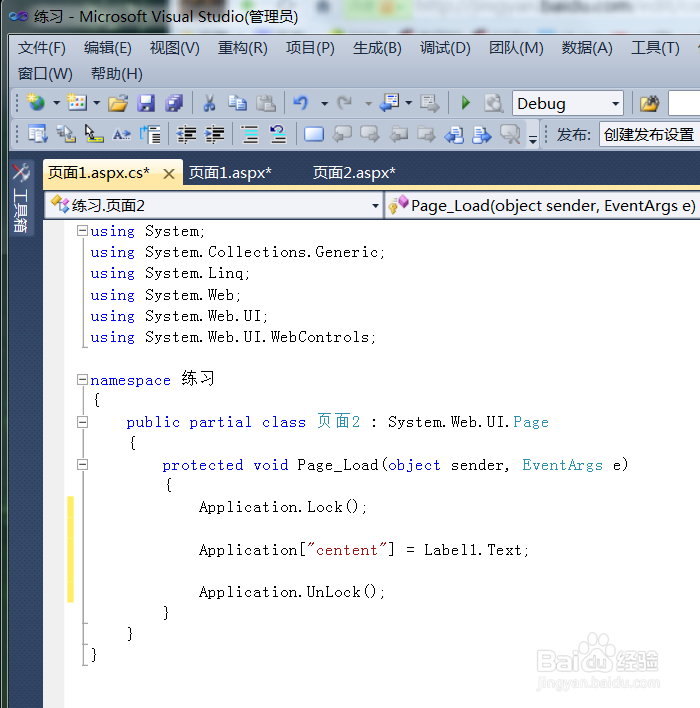This screenshot has width=700, height=708.
Task: Open the Add New Item dropdown arrow
Action: pos(97,103)
